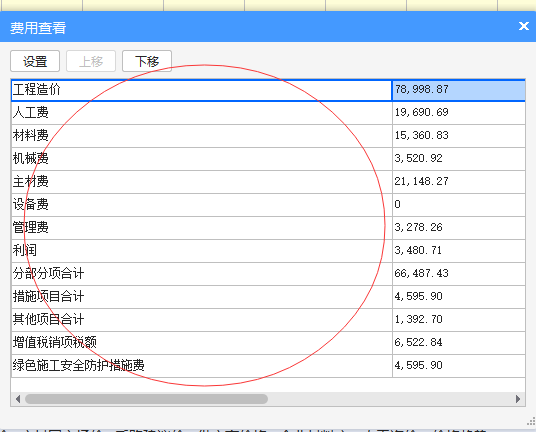
Task: Click the dialog resize grip at corner
Action: click(531, 421)
